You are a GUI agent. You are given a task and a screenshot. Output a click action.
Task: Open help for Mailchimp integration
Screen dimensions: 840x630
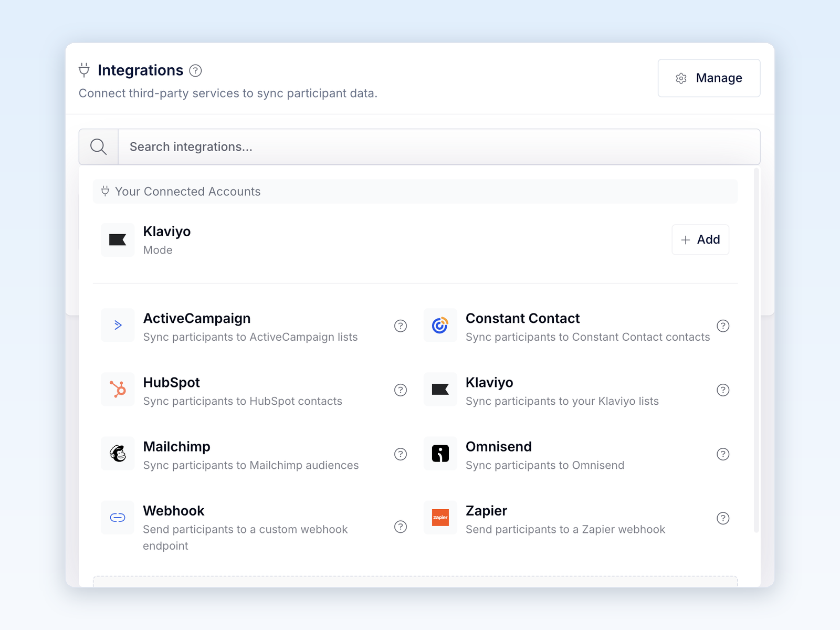tap(401, 454)
